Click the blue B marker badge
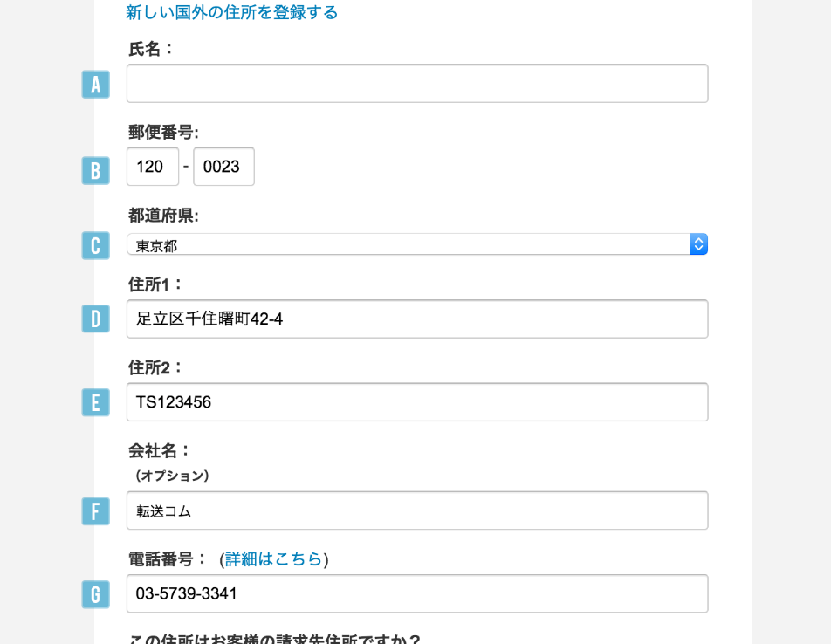 (96, 170)
